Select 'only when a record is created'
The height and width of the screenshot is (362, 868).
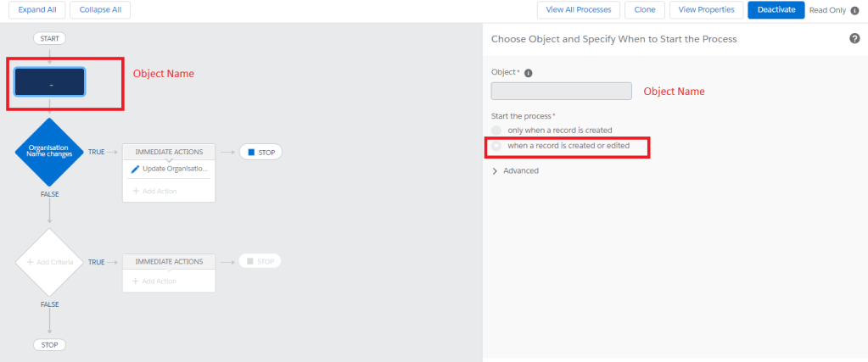(x=497, y=130)
